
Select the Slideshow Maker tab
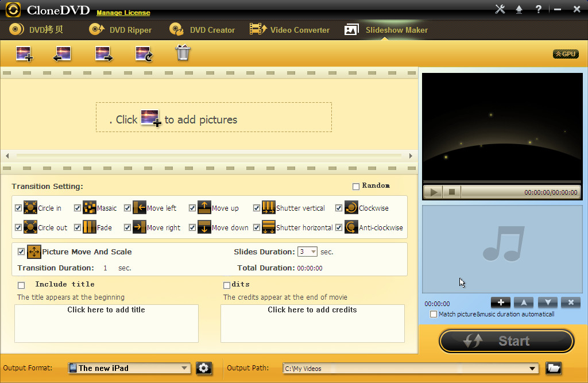click(386, 30)
